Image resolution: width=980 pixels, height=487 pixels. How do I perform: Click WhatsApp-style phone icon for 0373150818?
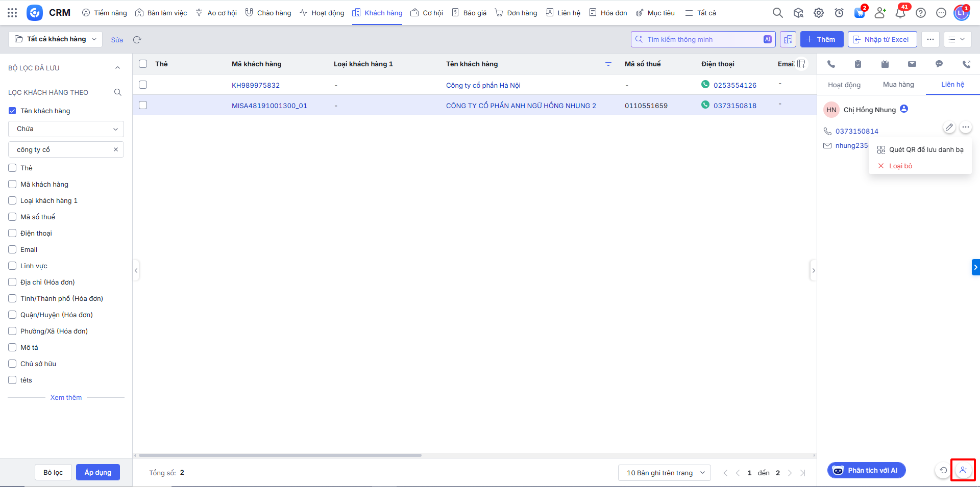(x=705, y=105)
